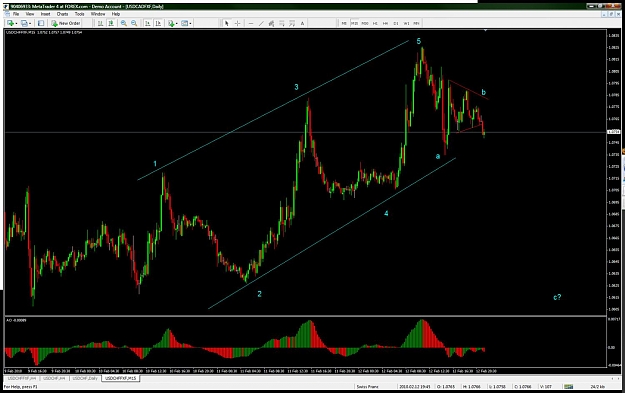This screenshot has height=393, width=625.
Task: Select the A text tool
Action: point(302,24)
